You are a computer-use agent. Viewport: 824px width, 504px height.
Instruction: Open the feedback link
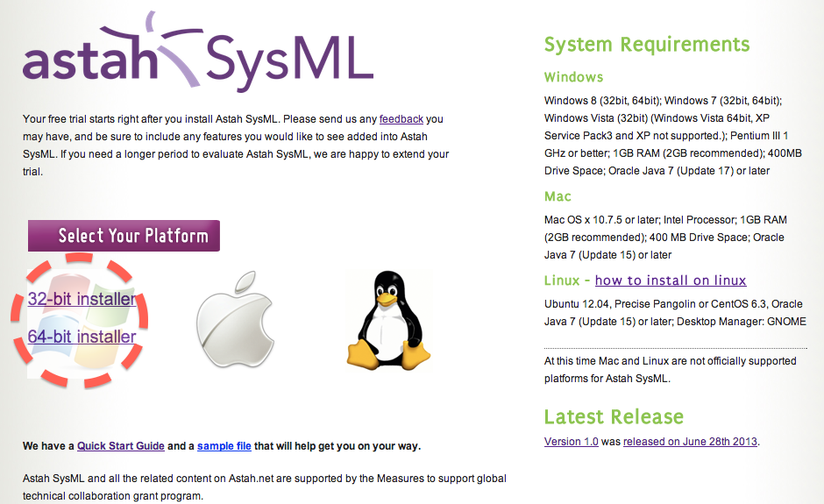tap(401, 118)
